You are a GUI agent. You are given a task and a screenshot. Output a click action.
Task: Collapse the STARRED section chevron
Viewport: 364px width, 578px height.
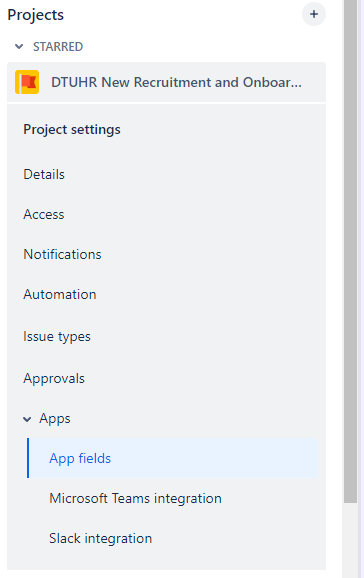pos(19,46)
